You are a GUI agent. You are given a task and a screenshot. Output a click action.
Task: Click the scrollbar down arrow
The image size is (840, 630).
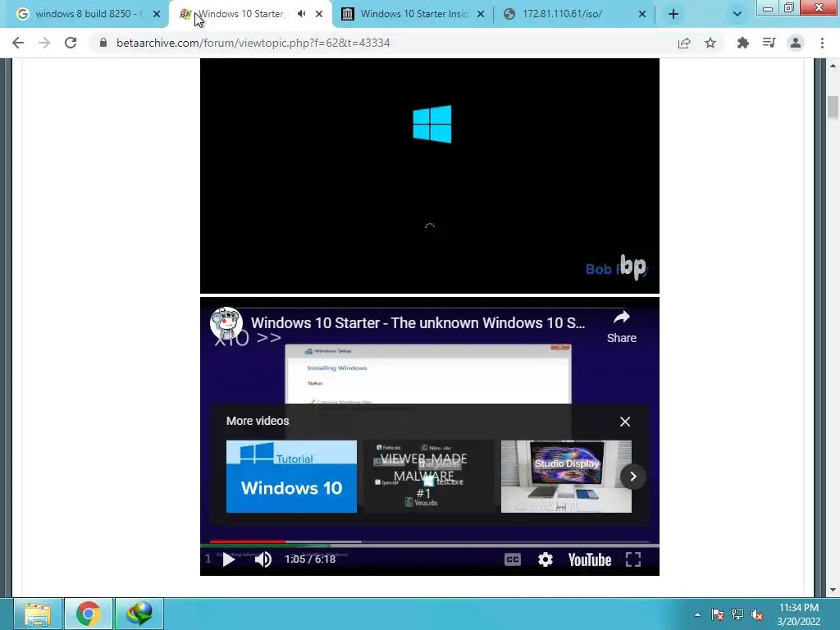833,590
